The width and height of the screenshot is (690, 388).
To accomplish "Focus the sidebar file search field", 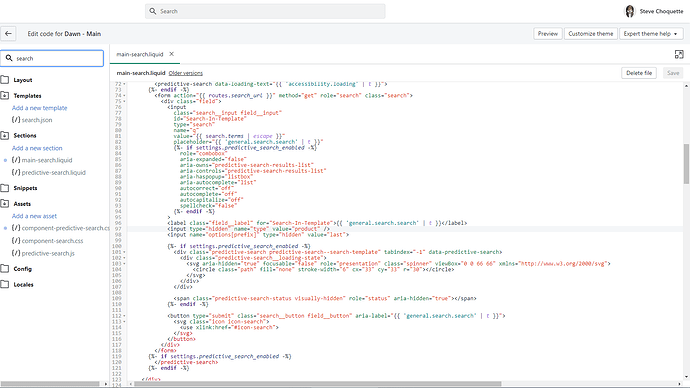I will [x=52, y=58].
